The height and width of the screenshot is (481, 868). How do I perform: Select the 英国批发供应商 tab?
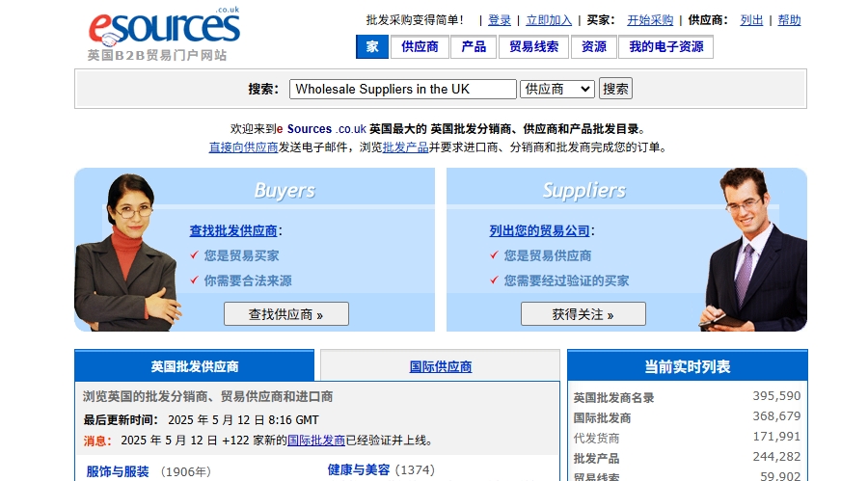(x=194, y=366)
